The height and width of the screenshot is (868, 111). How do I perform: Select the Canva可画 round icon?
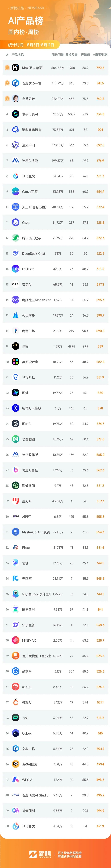(15, 192)
